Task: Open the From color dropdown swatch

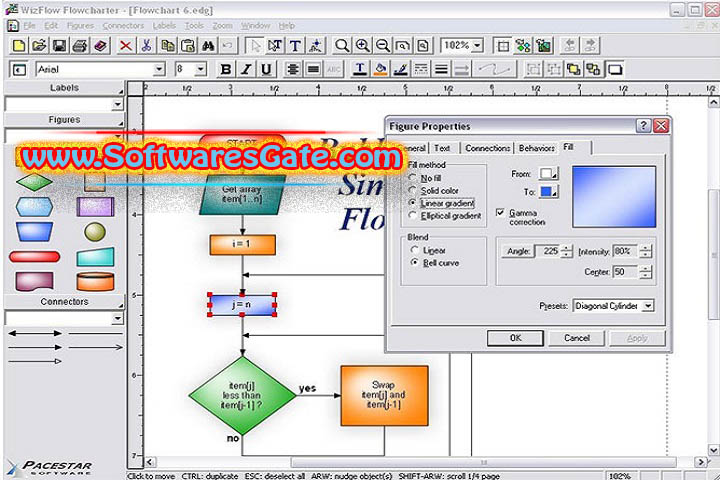Action: click(548, 174)
